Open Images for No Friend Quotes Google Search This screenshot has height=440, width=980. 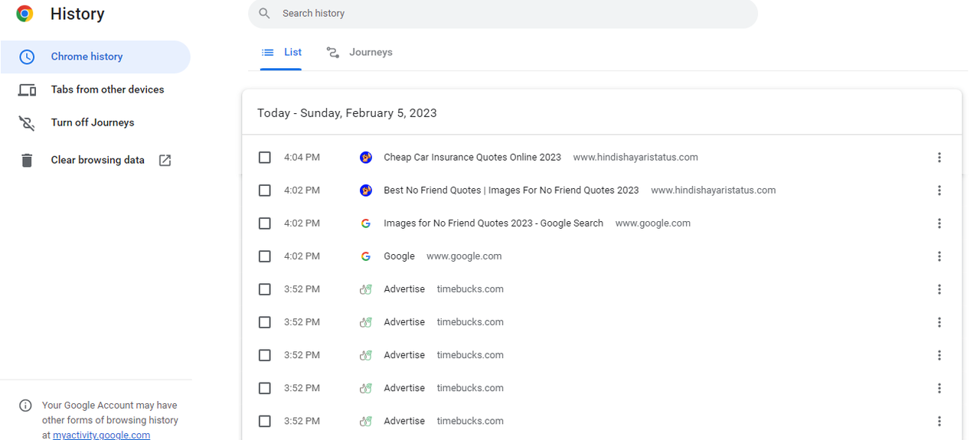pos(494,223)
